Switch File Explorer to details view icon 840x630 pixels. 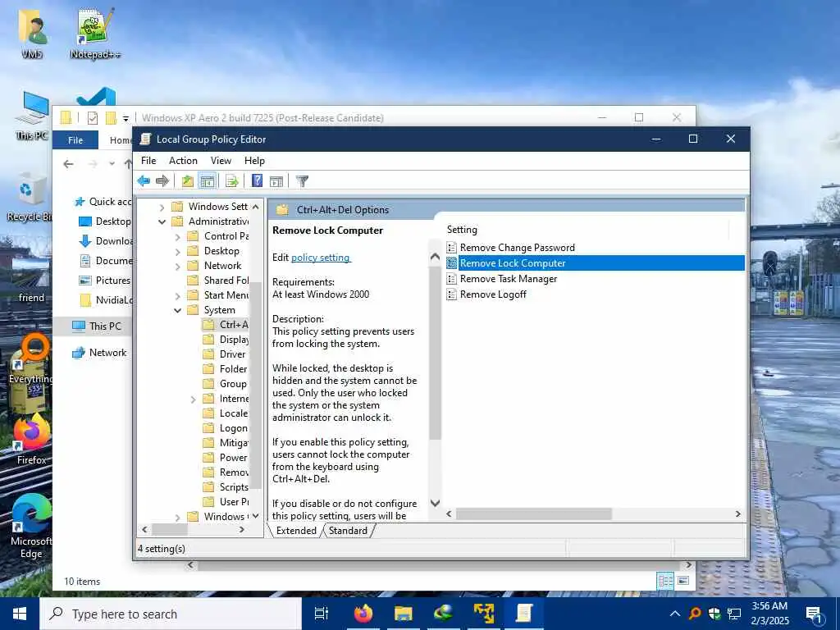tap(665, 581)
